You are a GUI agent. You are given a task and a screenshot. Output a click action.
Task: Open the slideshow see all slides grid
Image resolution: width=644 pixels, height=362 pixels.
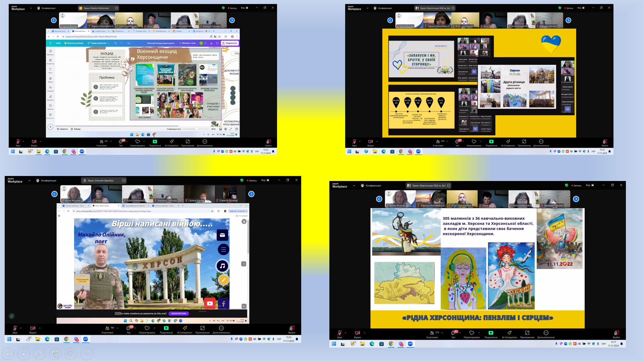click(55, 354)
